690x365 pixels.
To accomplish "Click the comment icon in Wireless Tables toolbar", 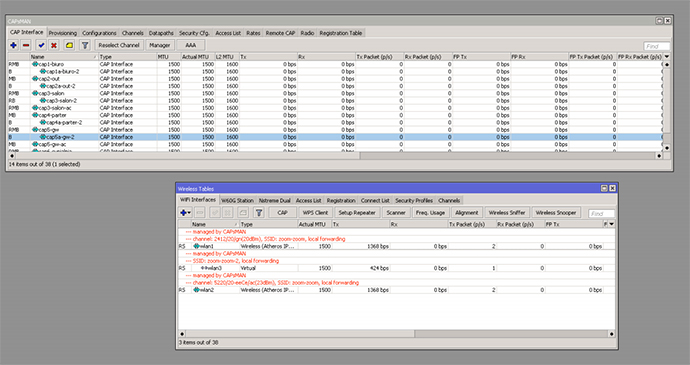I will point(243,213).
